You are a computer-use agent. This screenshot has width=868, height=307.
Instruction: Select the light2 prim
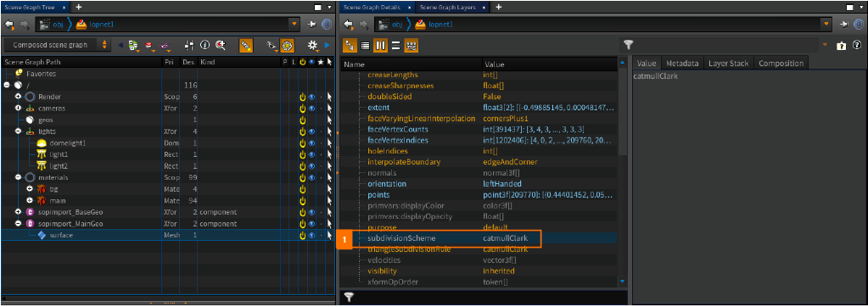point(59,166)
